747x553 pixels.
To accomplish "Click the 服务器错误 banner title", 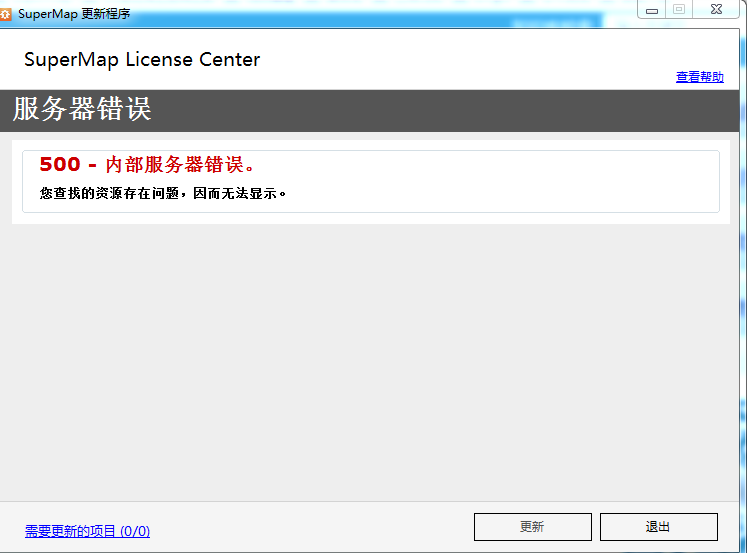I will pos(82,109).
